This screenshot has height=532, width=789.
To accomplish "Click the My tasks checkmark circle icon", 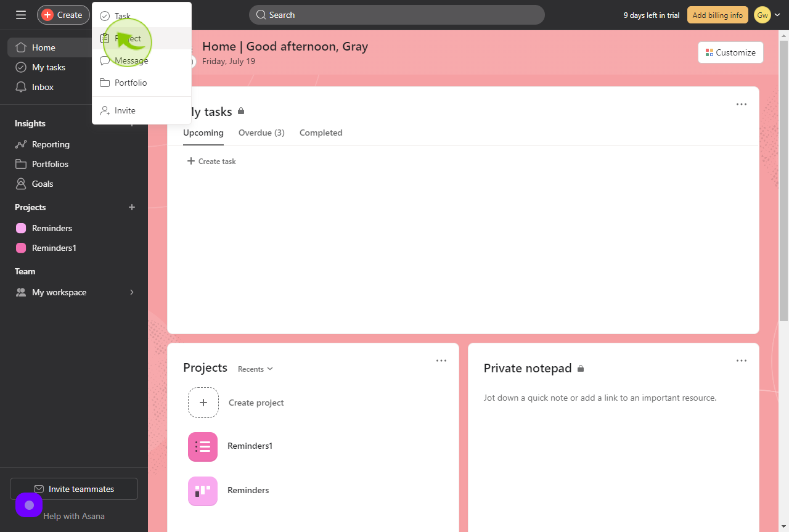I will click(x=21, y=67).
